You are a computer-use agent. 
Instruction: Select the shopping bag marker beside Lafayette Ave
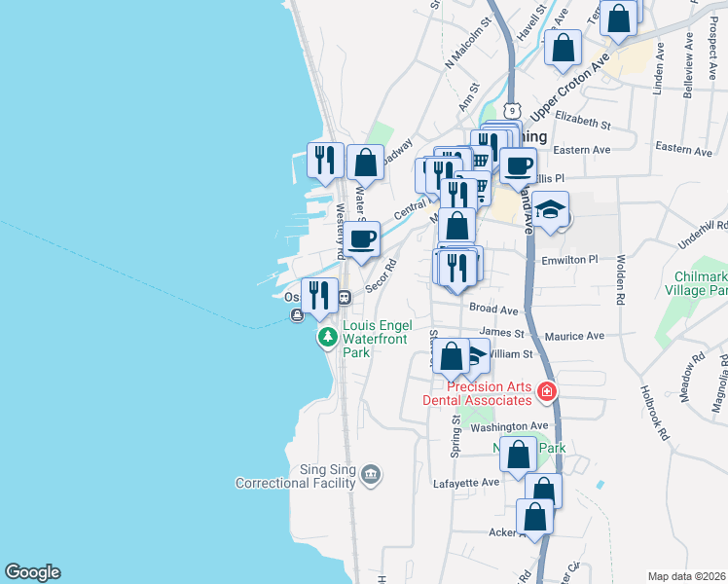[544, 488]
